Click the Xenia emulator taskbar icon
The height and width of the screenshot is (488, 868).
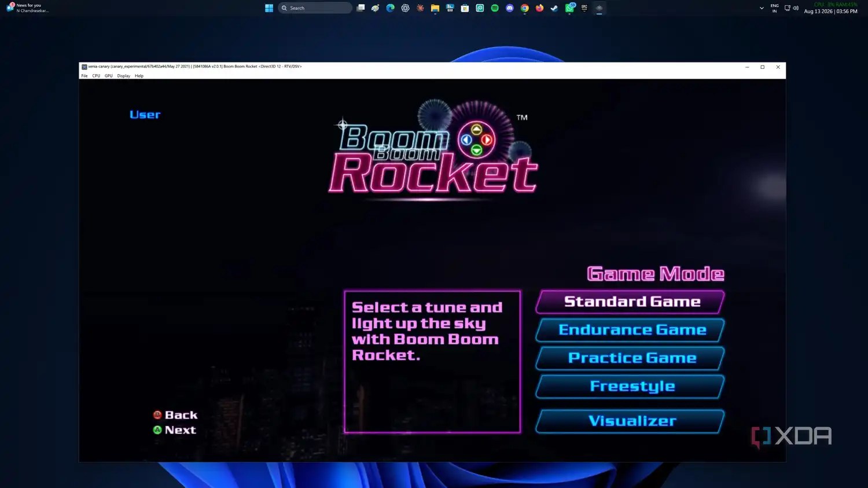click(599, 8)
